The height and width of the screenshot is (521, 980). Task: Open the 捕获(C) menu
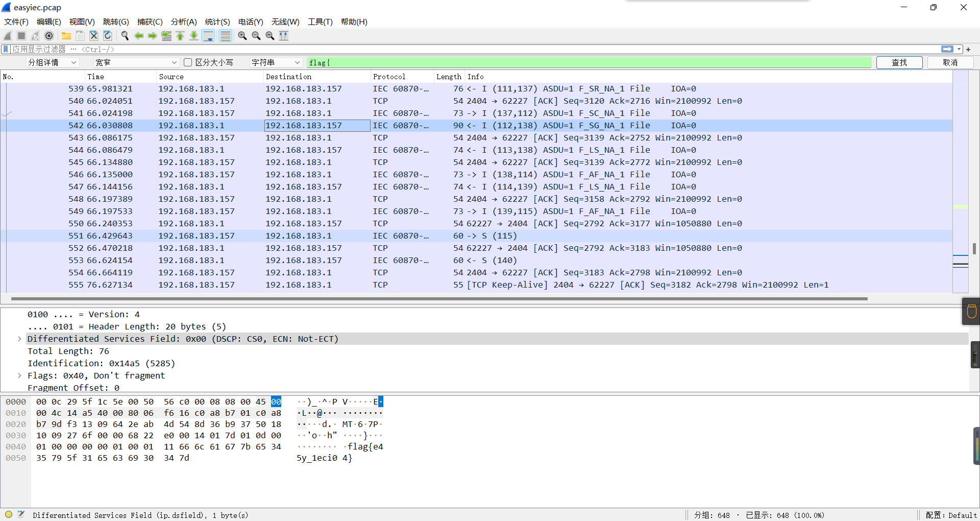(x=150, y=21)
